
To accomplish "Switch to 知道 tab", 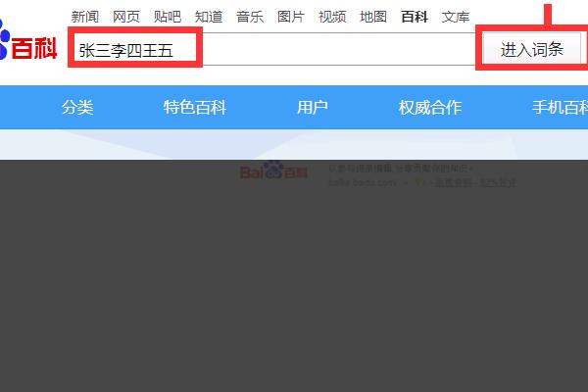I will 209,17.
